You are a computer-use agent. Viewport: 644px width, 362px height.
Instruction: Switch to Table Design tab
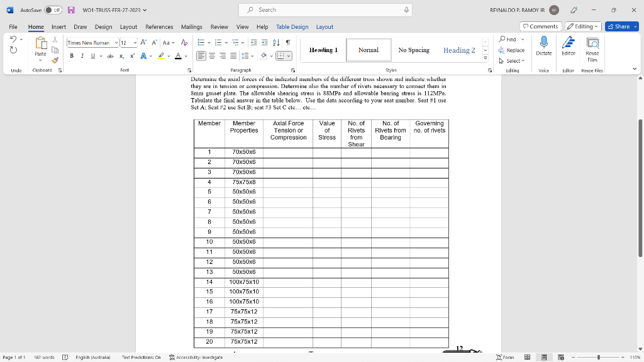coord(292,26)
